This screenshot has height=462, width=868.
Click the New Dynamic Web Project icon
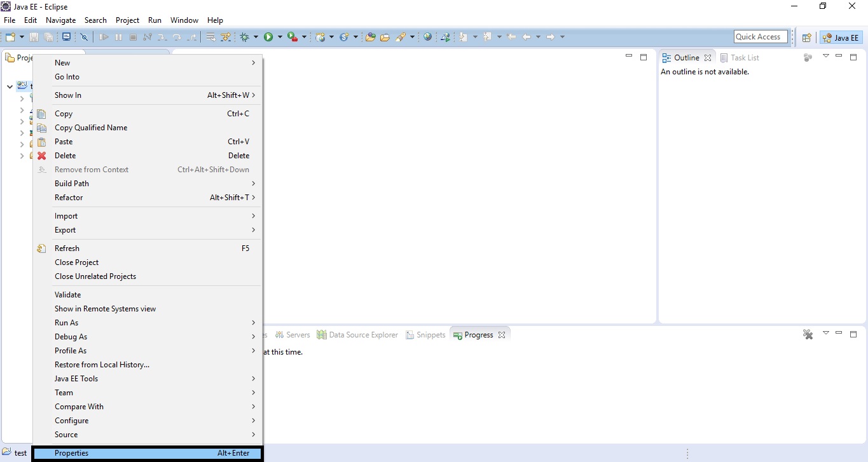(320, 37)
